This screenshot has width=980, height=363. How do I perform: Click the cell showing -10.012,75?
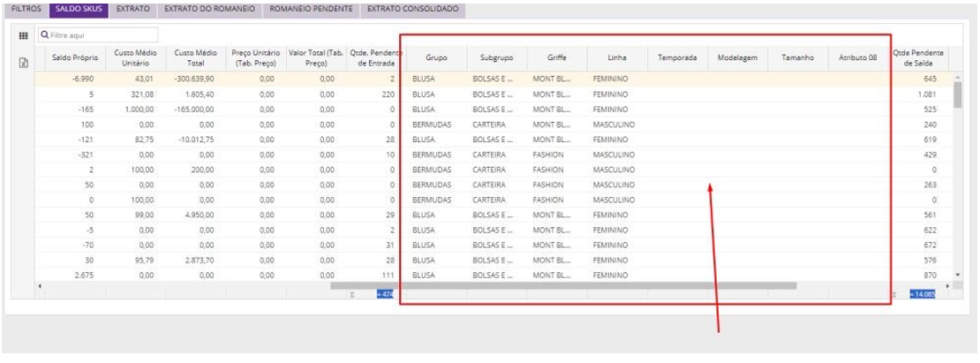pyautogui.click(x=196, y=140)
